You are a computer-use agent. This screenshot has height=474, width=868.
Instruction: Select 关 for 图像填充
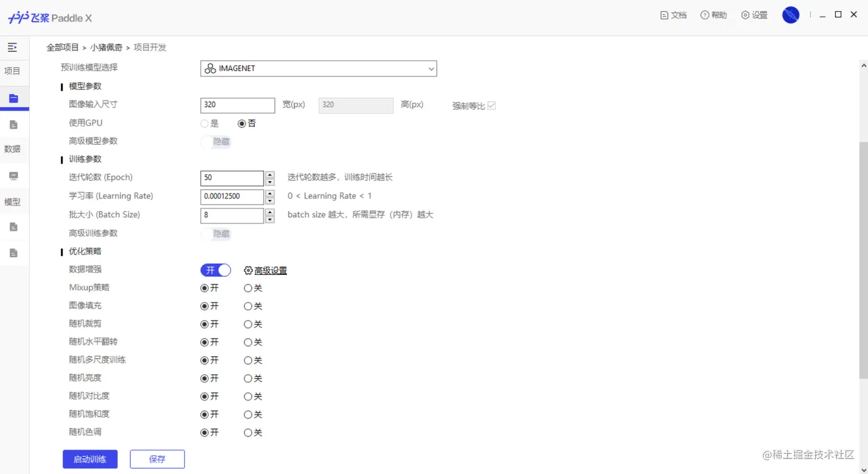click(x=248, y=306)
